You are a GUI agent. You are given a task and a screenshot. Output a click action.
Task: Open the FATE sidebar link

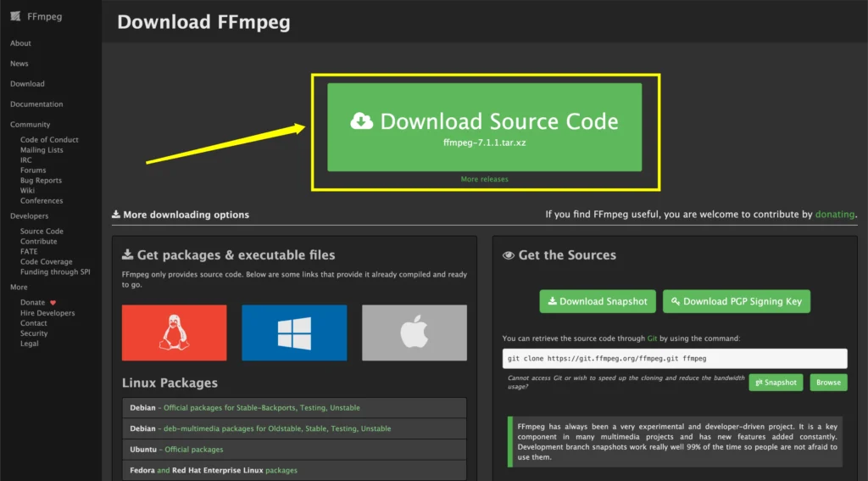pyautogui.click(x=29, y=252)
